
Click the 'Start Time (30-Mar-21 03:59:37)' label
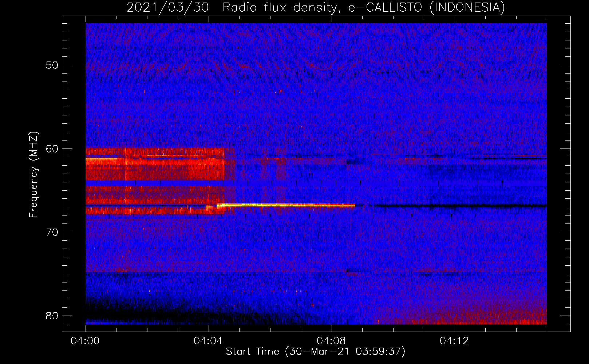316,351
